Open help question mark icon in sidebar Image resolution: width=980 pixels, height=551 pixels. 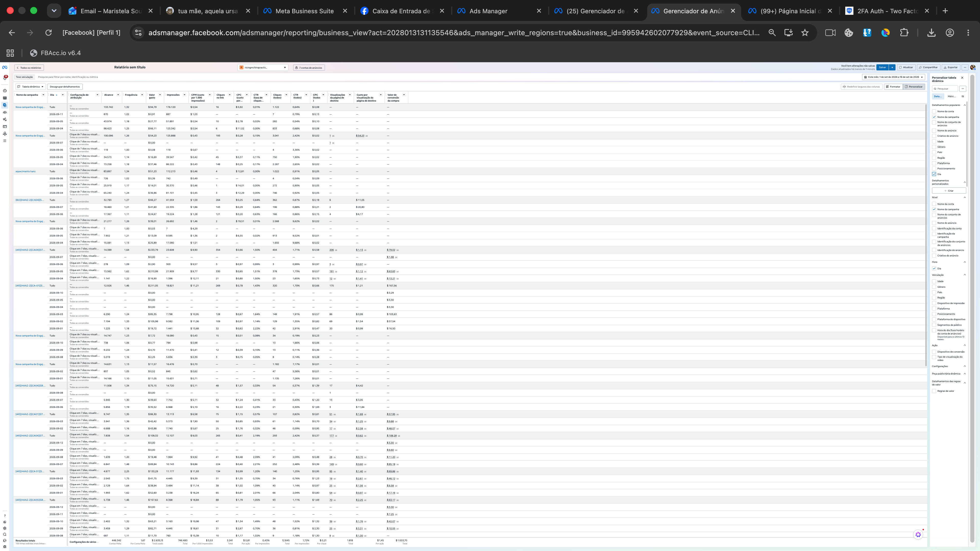(x=5, y=516)
